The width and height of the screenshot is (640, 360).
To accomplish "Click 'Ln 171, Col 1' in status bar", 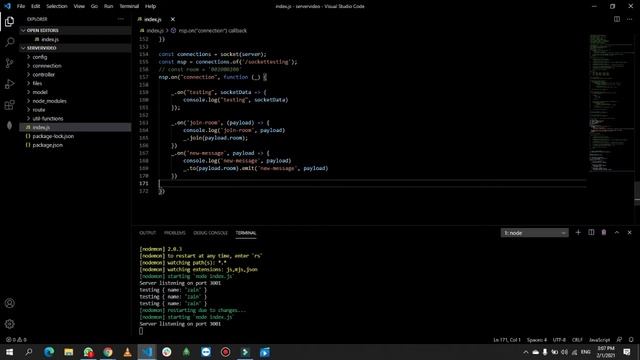I will point(507,340).
